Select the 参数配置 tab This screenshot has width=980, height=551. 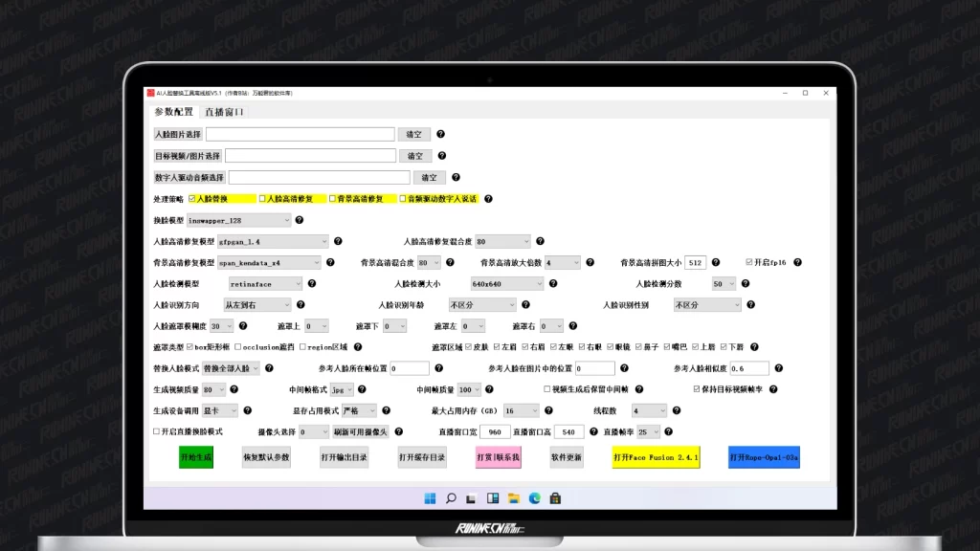(x=173, y=112)
